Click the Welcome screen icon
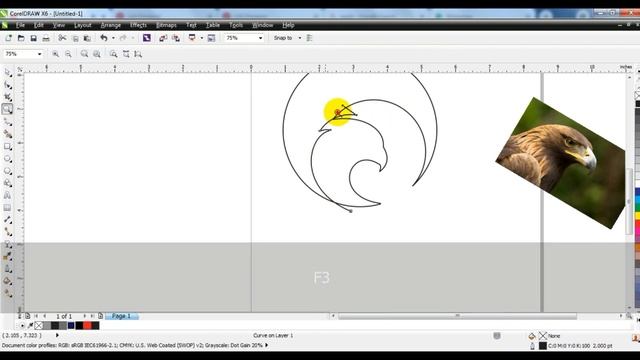This screenshot has width=640, height=360. [x=211, y=38]
